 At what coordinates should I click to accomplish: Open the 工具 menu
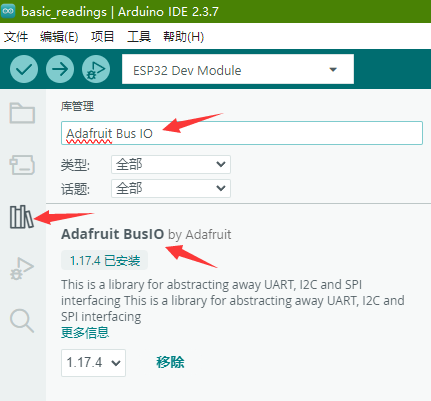139,36
